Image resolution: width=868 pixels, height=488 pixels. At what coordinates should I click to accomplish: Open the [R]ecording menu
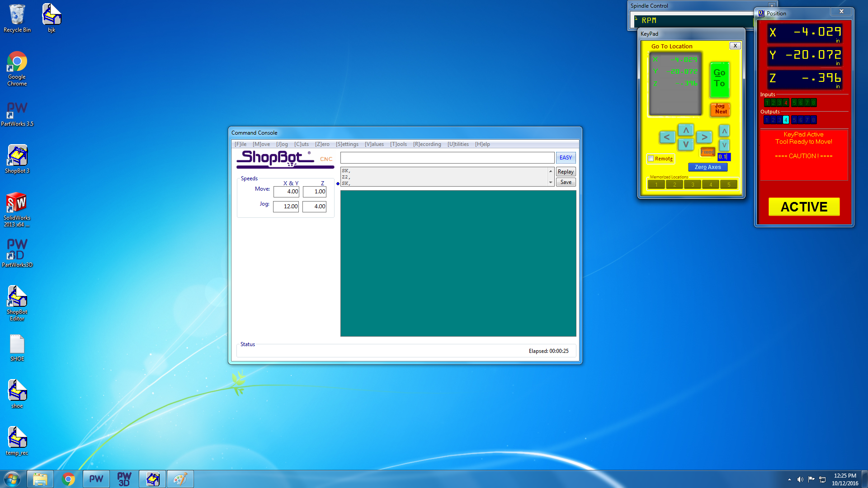point(427,144)
